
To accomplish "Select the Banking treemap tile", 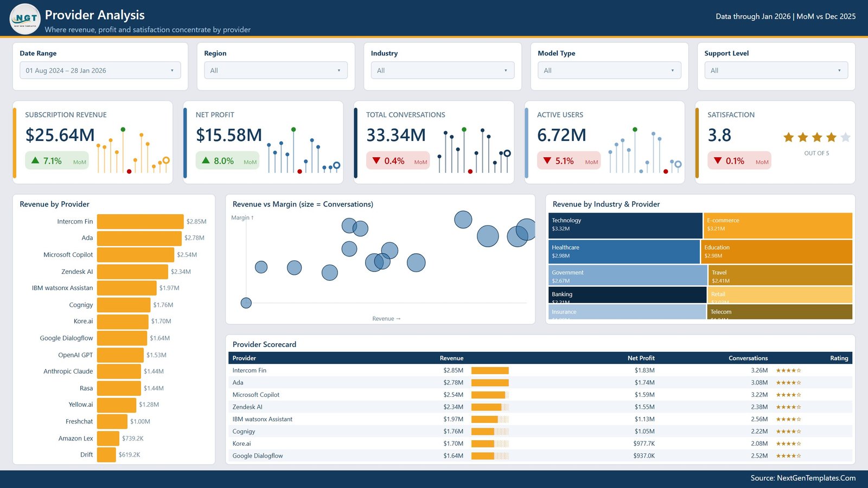I will [627, 295].
